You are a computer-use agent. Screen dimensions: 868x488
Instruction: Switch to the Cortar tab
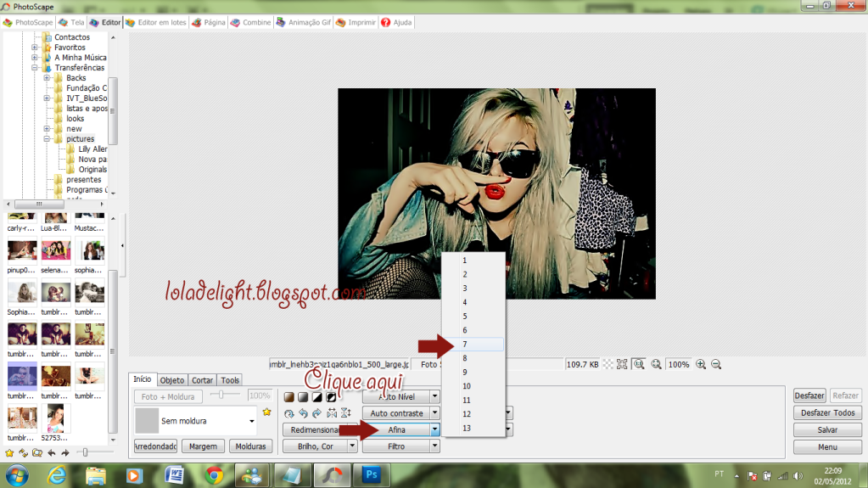coord(202,380)
